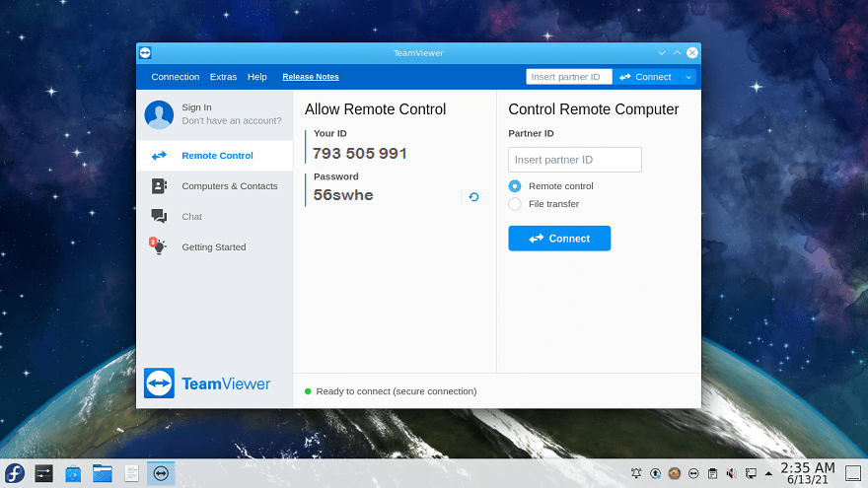Click TeamViewer icon in window title bar
The image size is (868, 488).
[x=146, y=52]
